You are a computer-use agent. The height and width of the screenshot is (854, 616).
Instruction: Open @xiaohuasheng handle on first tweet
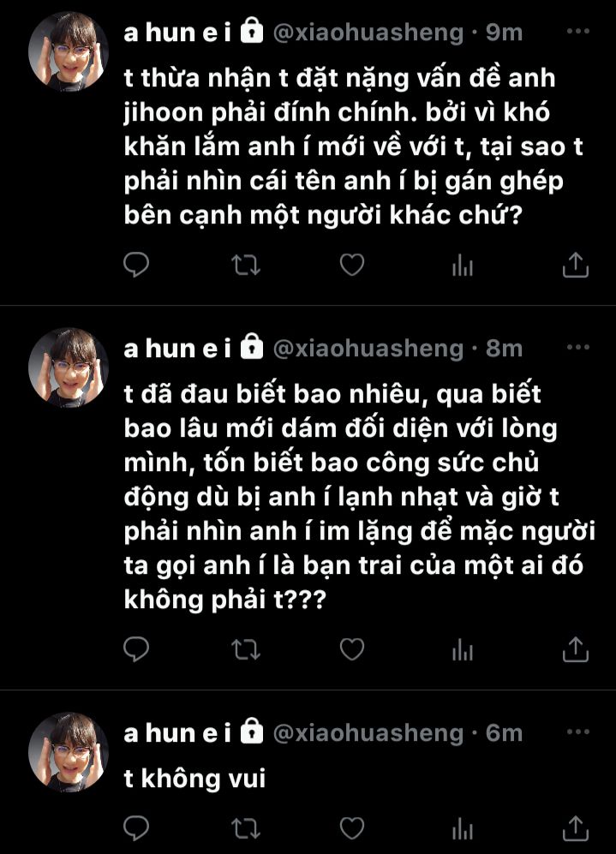368,33
